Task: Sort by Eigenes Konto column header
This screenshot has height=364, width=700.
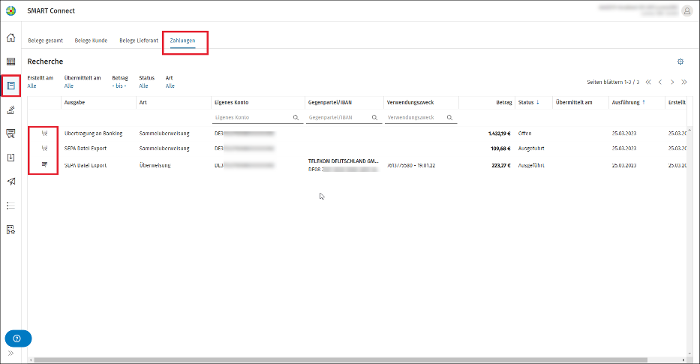Action: (x=231, y=102)
